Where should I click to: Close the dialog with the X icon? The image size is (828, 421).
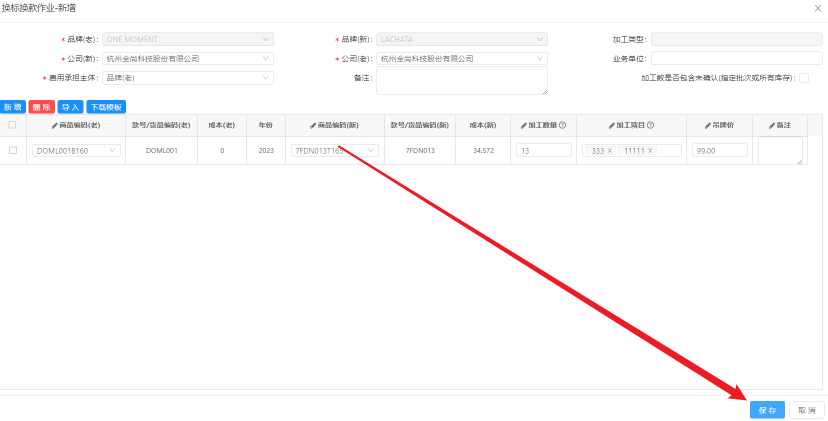(818, 8)
